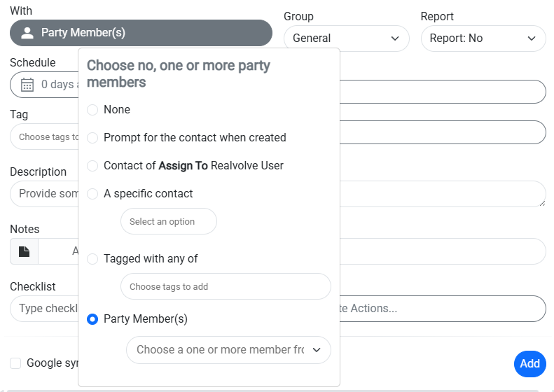Select the None radio option
Screen dimensions: 554x392
click(x=92, y=110)
